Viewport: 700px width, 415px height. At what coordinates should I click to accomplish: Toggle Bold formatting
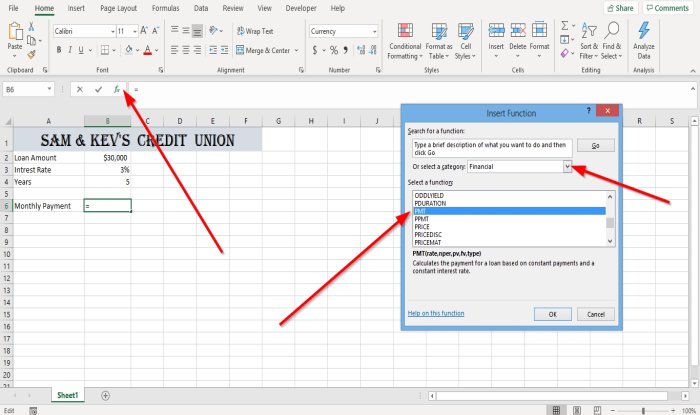[58, 50]
